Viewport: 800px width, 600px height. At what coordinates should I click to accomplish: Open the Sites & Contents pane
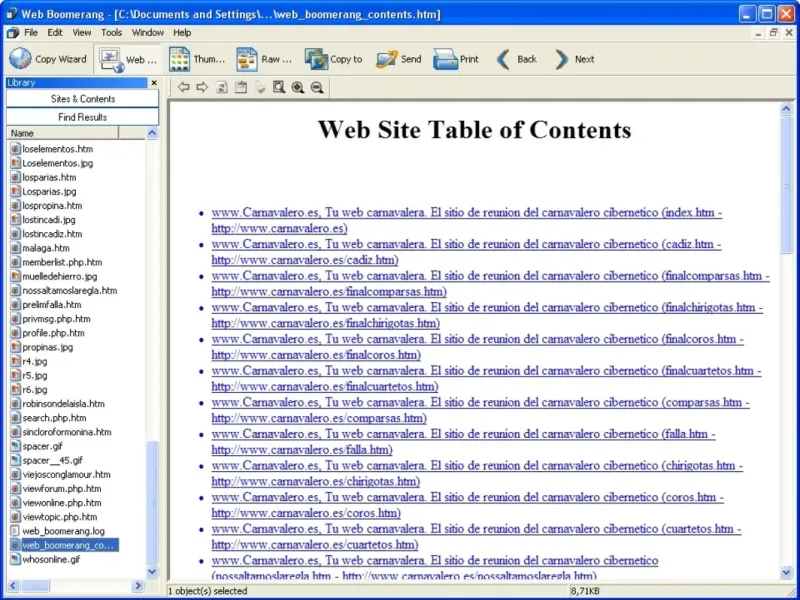click(83, 99)
